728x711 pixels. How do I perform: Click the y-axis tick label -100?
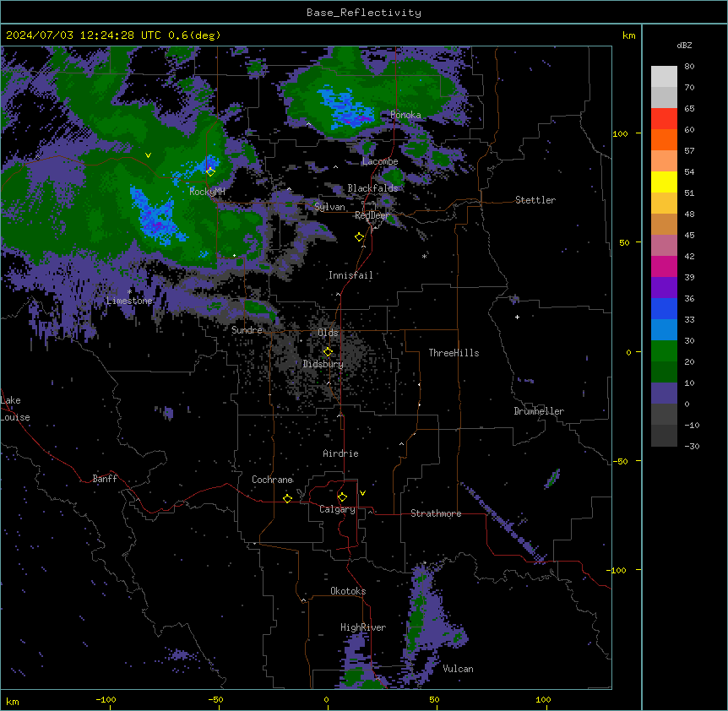point(617,570)
